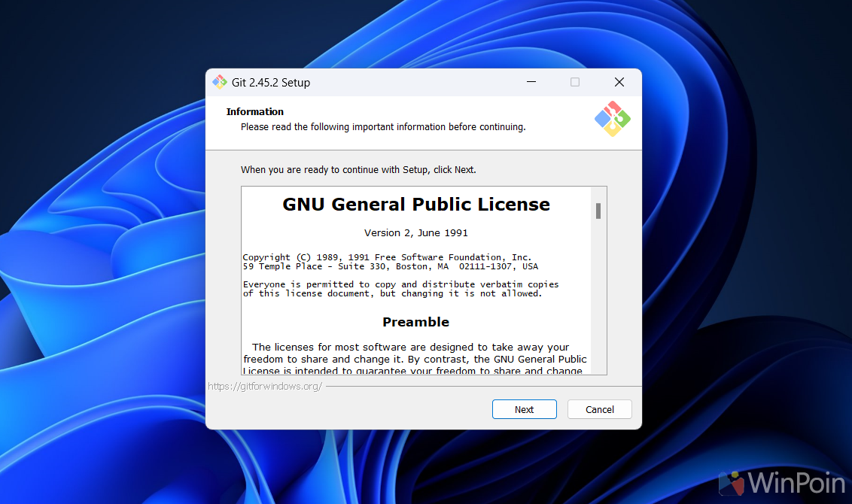The height and width of the screenshot is (504, 852).
Task: Close the Git Setup window
Action: point(619,82)
